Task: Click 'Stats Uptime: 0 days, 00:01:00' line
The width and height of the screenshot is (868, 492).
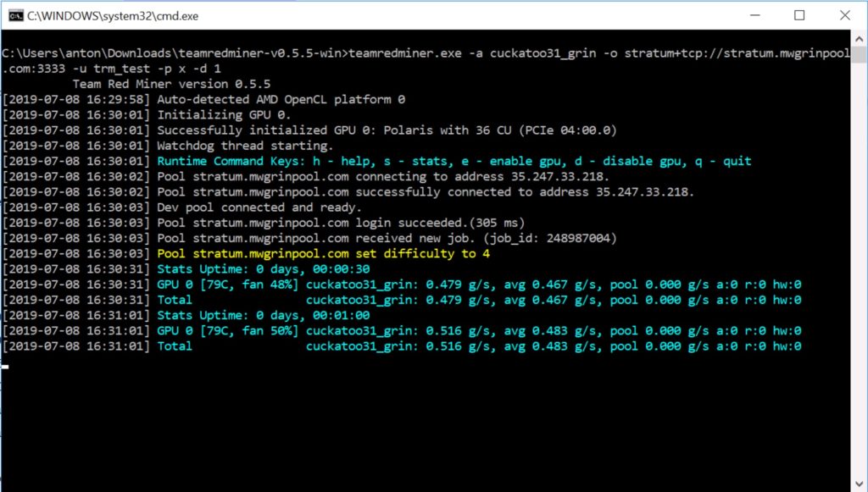Action: point(186,316)
